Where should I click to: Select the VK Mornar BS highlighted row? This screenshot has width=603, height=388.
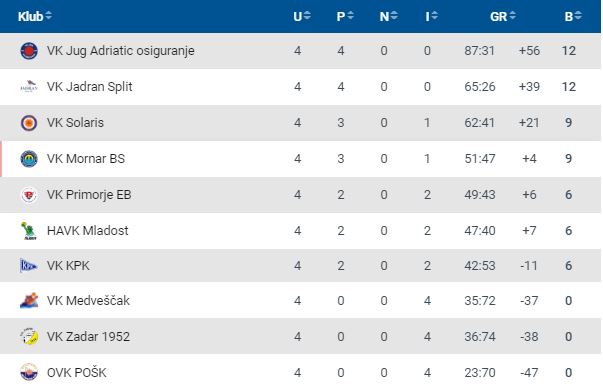pos(300,159)
